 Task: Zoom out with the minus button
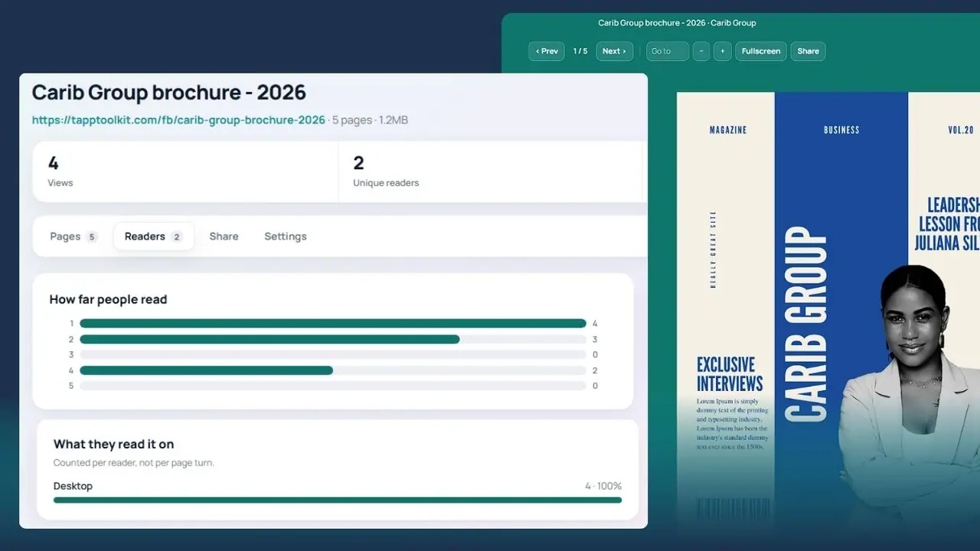701,51
